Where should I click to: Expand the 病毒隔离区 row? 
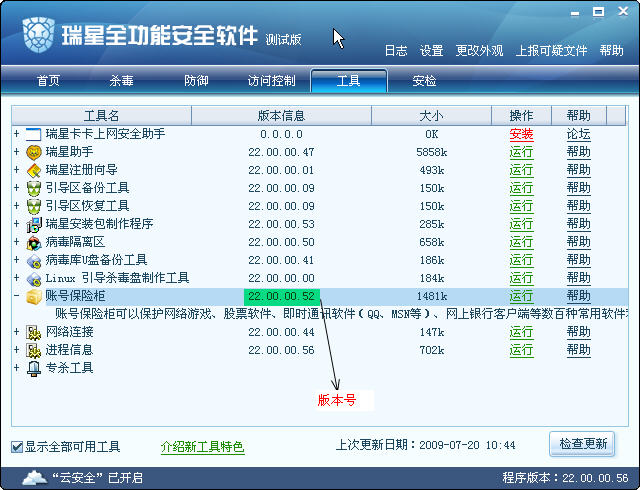pyautogui.click(x=16, y=242)
